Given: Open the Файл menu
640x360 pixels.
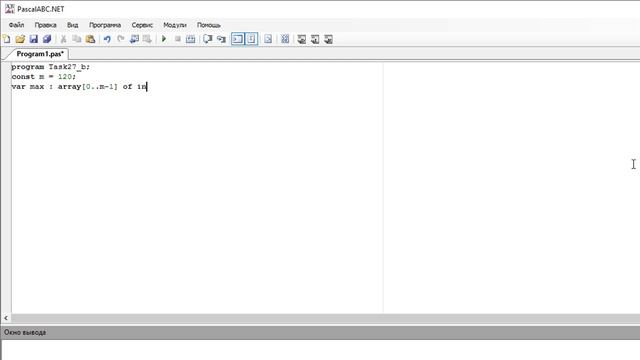Looking at the screenshot, I should pyautogui.click(x=16, y=25).
